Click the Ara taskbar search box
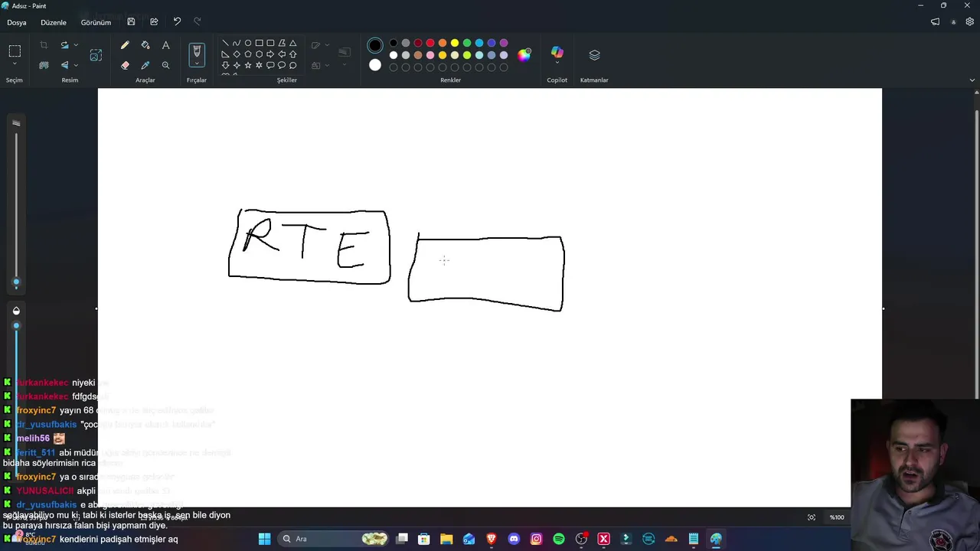Image resolution: width=980 pixels, height=551 pixels. [335, 539]
